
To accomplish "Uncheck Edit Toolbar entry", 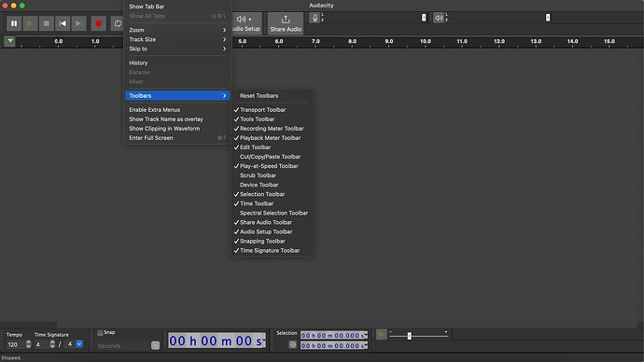I will (273, 147).
